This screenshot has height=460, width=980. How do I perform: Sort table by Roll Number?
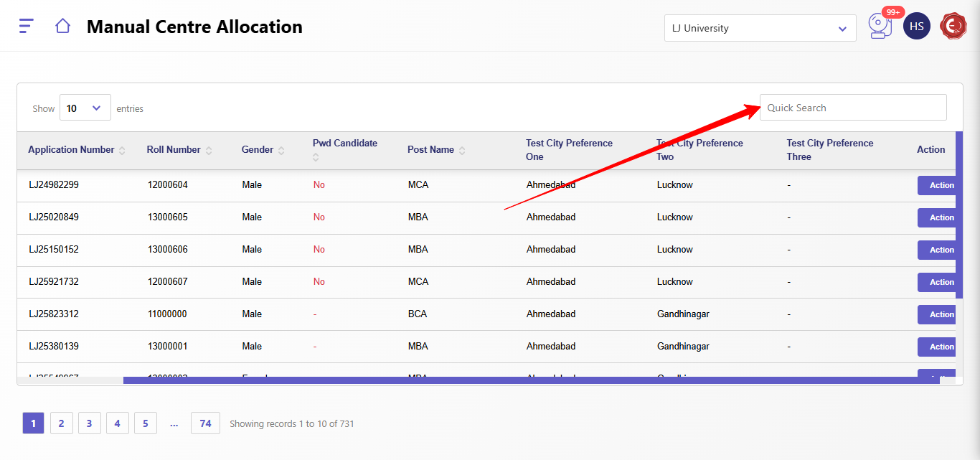(209, 151)
